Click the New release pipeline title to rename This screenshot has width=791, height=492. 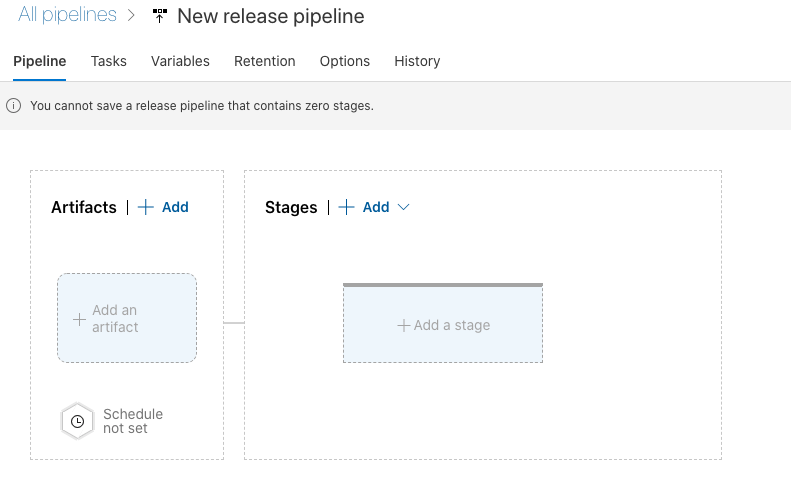(x=270, y=17)
